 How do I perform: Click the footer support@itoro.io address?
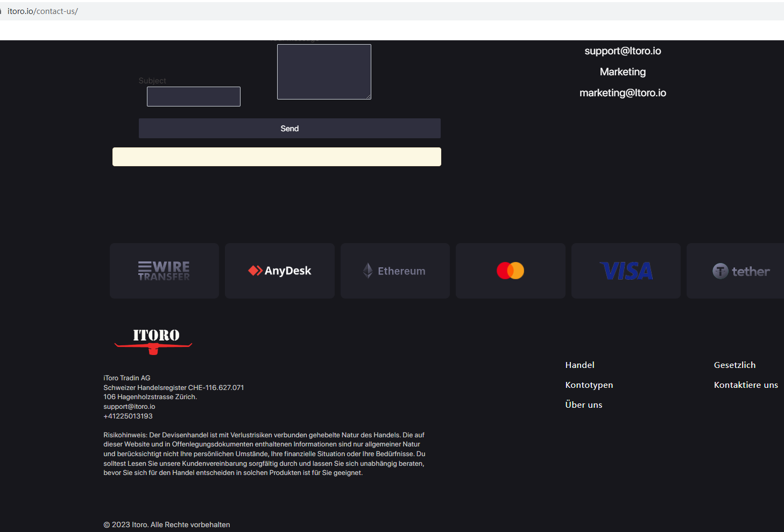tap(129, 407)
